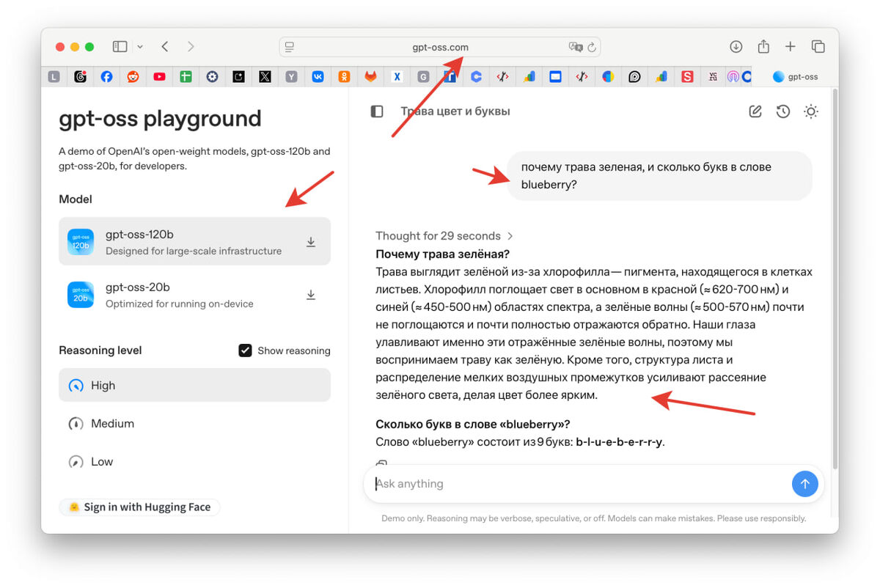The width and height of the screenshot is (880, 588).
Task: Open the green spreadsheet pinned tab
Action: [186, 76]
